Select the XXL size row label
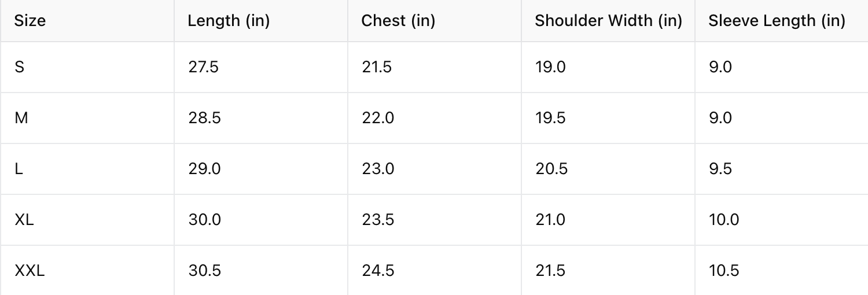The height and width of the screenshot is (295, 868). click(x=30, y=271)
